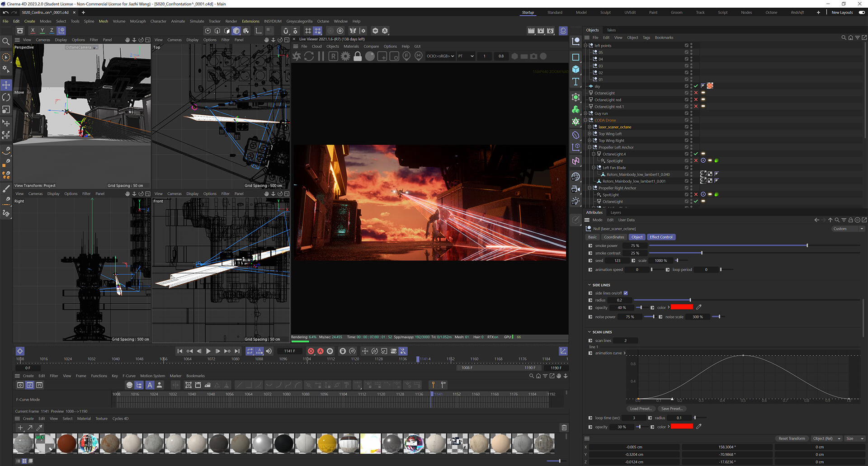This screenshot has height=466, width=868.
Task: Add new material with plus icon
Action: pos(20,428)
